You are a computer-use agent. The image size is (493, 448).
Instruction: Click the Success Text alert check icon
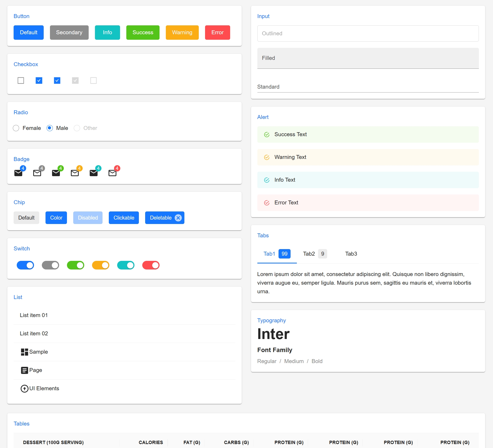tap(267, 135)
